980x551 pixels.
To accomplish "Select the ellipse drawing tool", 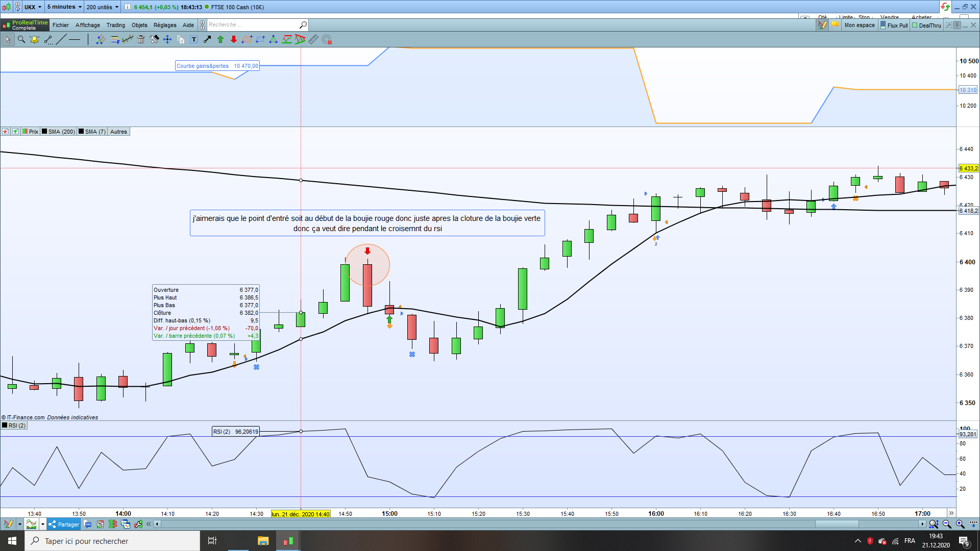I will pyautogui.click(x=247, y=39).
